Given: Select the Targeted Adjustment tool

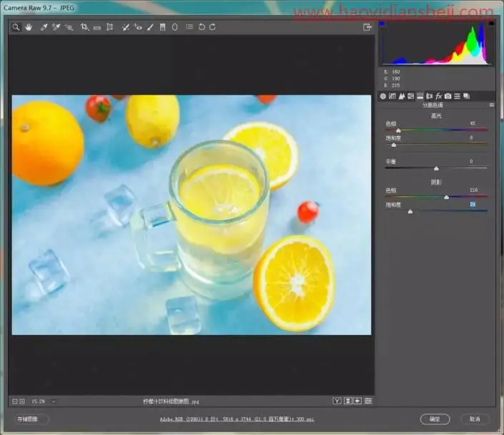Looking at the screenshot, I should coord(69,27).
